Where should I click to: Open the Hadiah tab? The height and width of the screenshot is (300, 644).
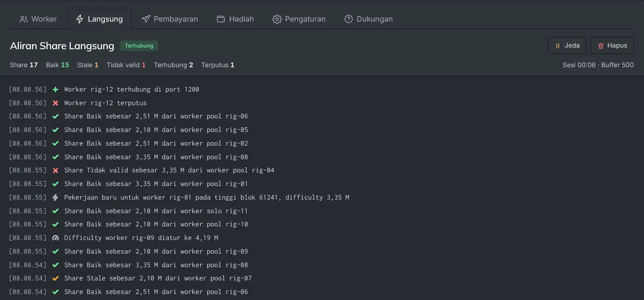235,19
